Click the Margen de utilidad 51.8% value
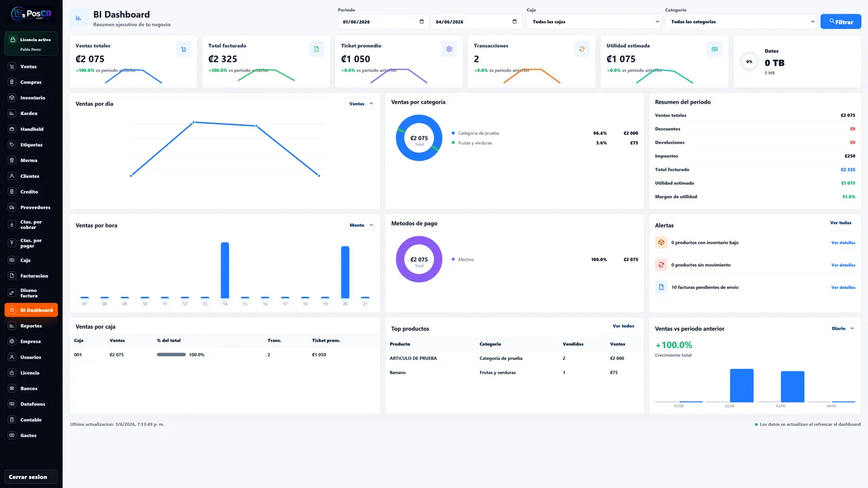Viewport: 868px width, 488px height. tap(848, 197)
